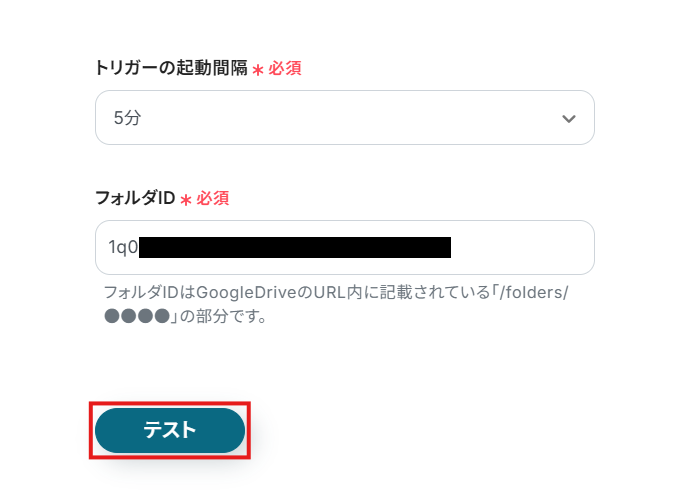
Task: Click the フォルダID label
Action: click(x=135, y=198)
